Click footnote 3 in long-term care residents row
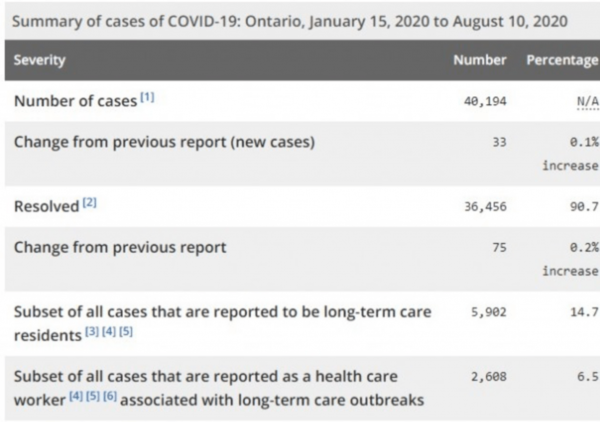This screenshot has height=422, width=600. pyautogui.click(x=92, y=331)
